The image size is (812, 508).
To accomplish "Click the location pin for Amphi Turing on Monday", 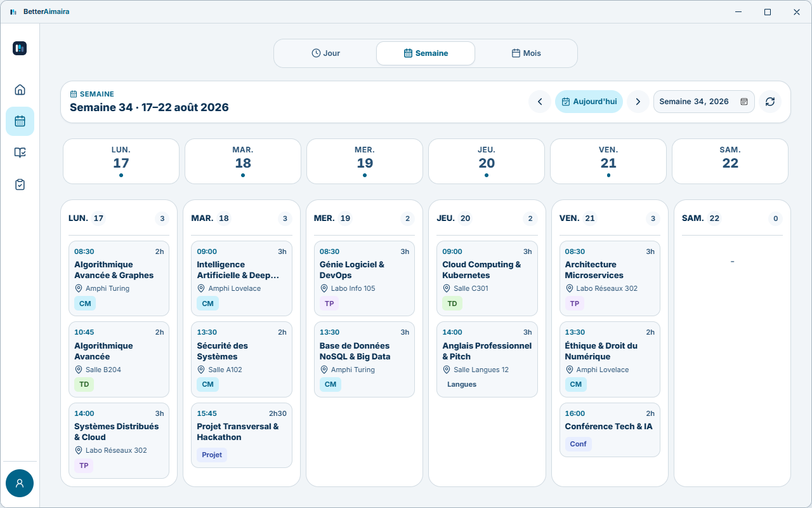I will tap(79, 288).
